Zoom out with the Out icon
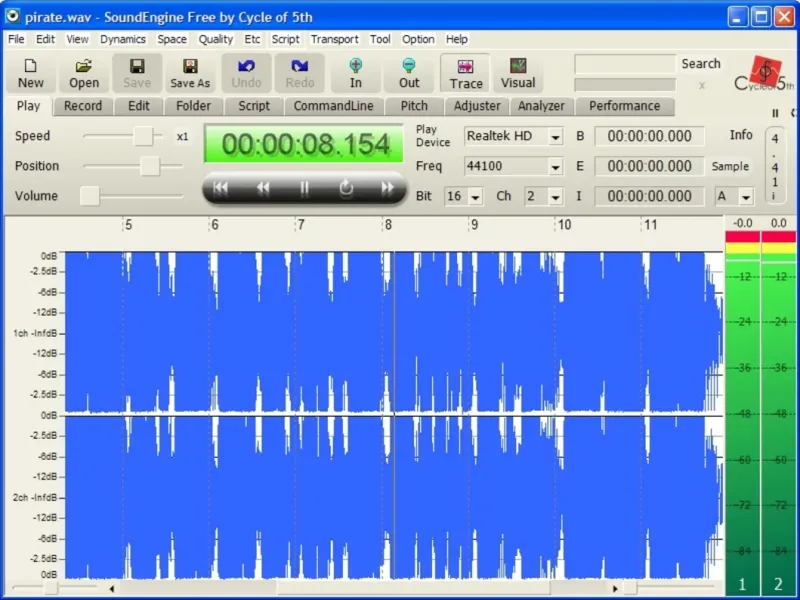Screen dimensions: 800x600 (x=409, y=73)
